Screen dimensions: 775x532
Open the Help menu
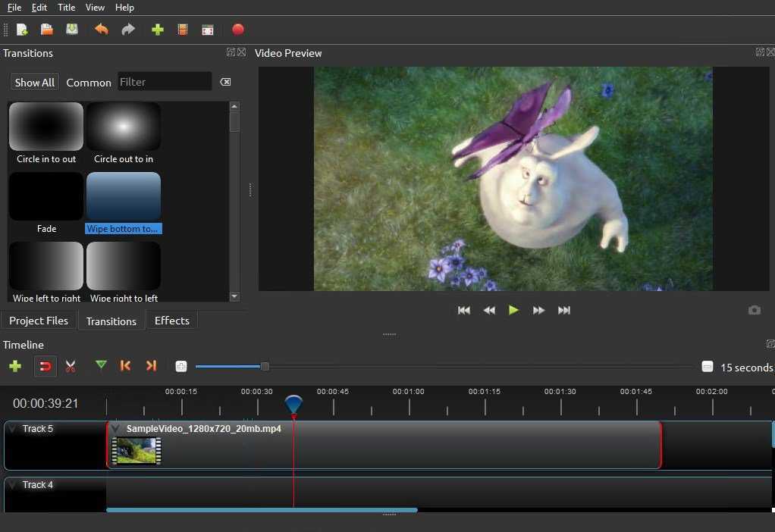(124, 8)
